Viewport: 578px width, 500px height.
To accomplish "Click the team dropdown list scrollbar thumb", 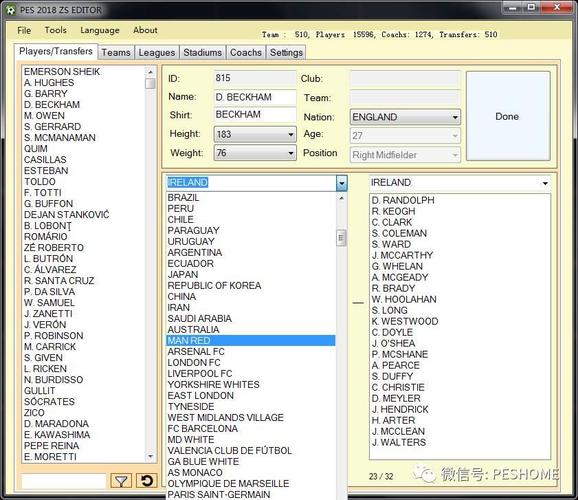I will (x=341, y=237).
